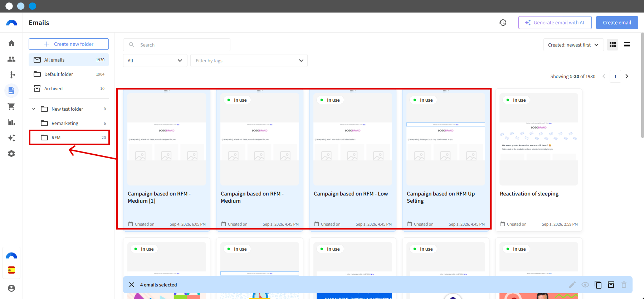The image size is (644, 299).
Task: Open the All status filter dropdown
Action: coord(155,61)
